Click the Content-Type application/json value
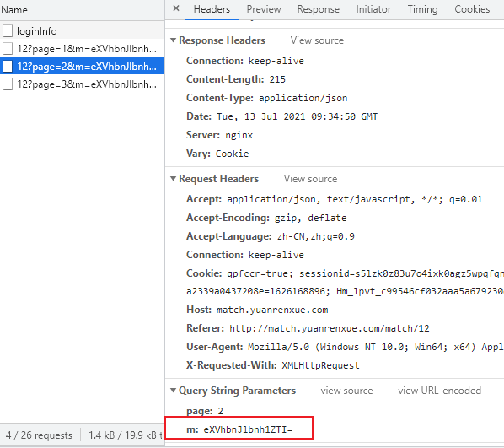 click(x=303, y=98)
